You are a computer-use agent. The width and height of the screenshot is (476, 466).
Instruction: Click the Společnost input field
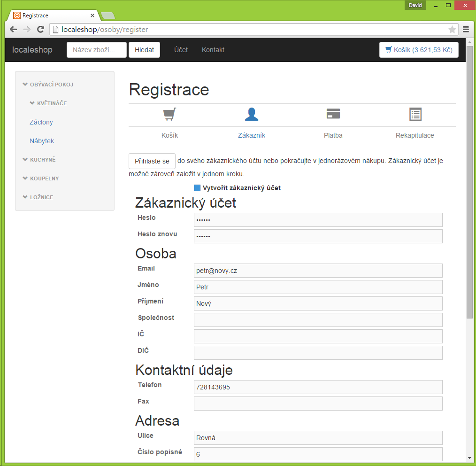pos(318,319)
